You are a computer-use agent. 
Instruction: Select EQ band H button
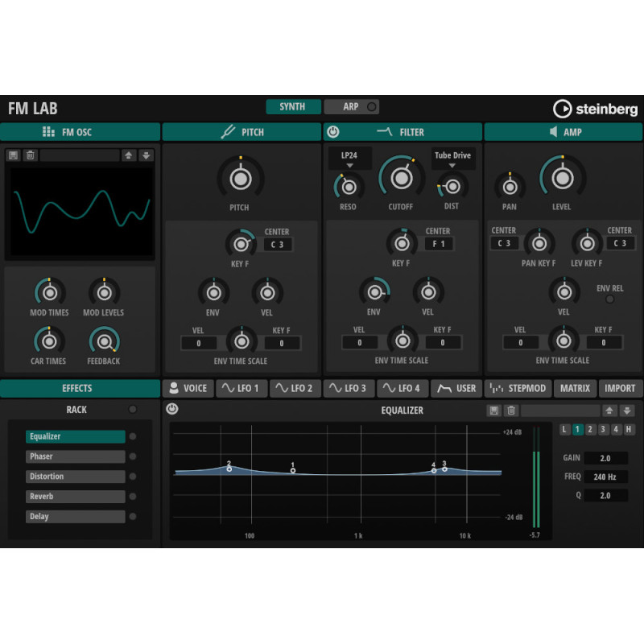coord(629,430)
